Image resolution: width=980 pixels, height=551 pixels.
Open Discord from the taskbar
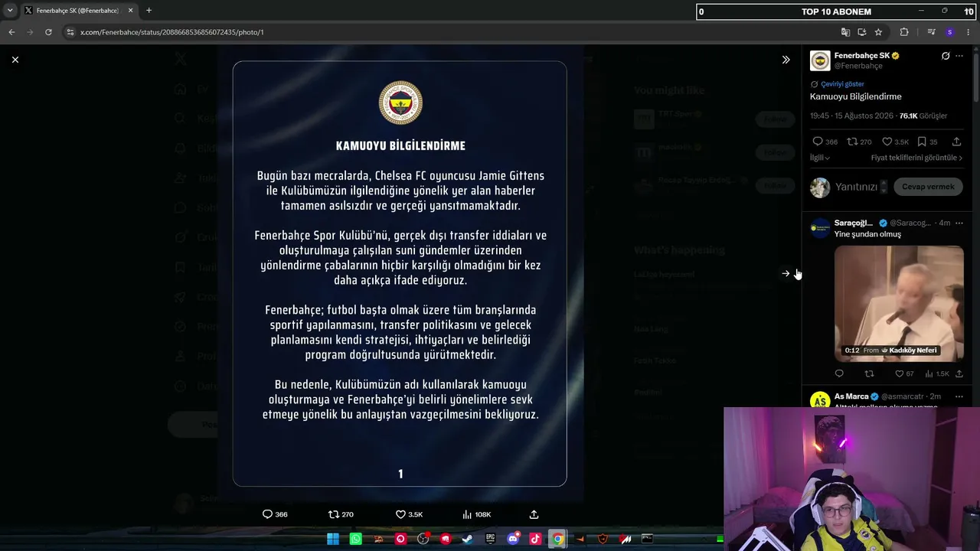[x=513, y=539]
